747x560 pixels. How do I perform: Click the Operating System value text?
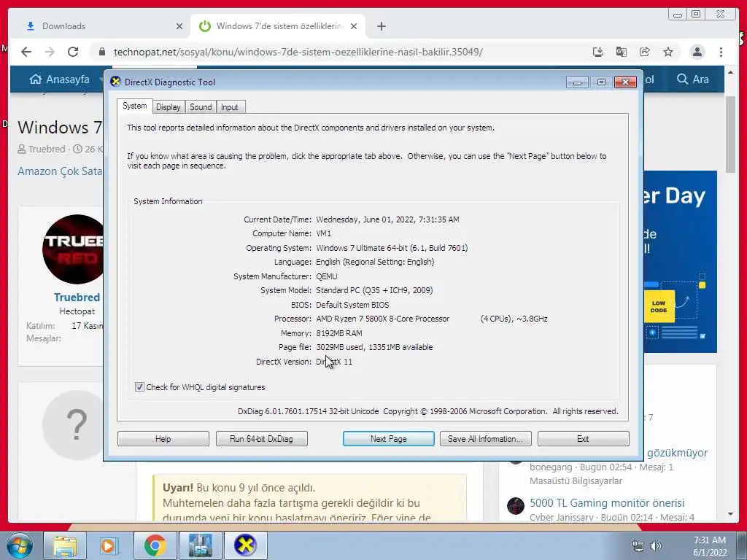392,248
